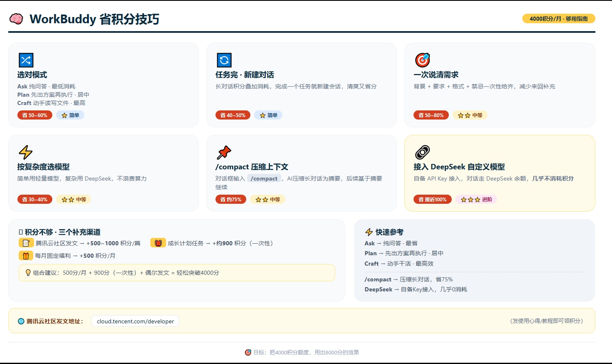Viewport: 612px width, 364px height.
Task: Click the 4000积分/月 · 够用指南 badge
Action: click(558, 19)
